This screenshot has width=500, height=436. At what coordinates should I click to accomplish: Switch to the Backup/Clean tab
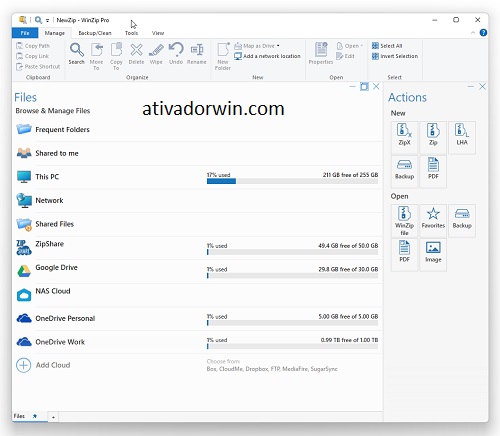pyautogui.click(x=95, y=33)
